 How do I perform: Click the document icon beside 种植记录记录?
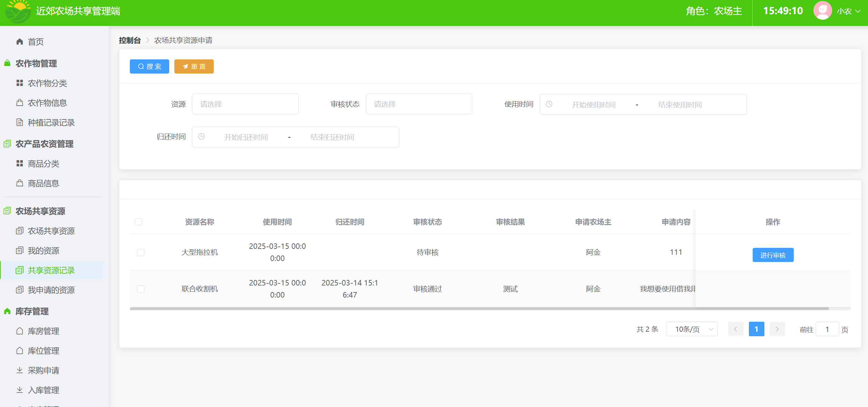(x=20, y=122)
